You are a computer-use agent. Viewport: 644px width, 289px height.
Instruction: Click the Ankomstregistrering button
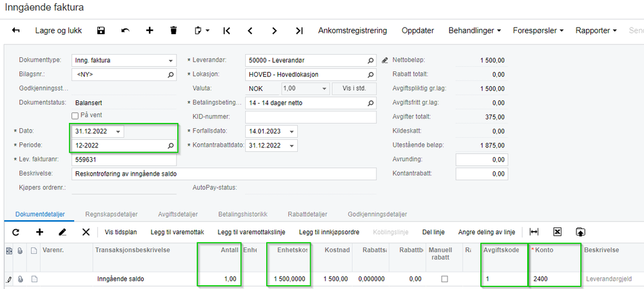tap(353, 30)
